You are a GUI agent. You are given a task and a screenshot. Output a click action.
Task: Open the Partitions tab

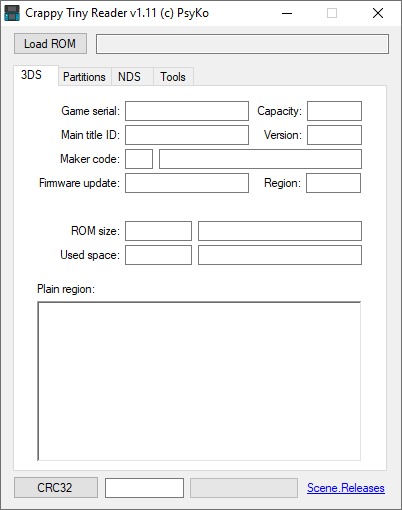point(84,77)
